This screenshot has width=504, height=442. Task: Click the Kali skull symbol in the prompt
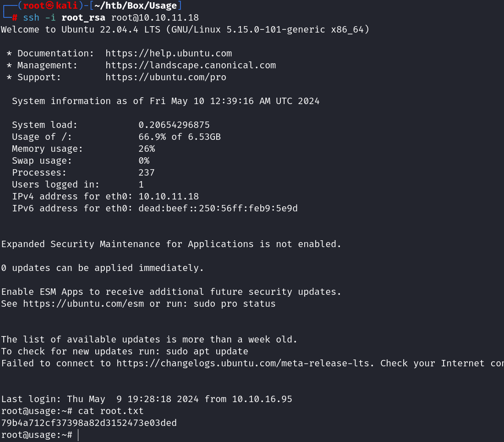(50, 6)
